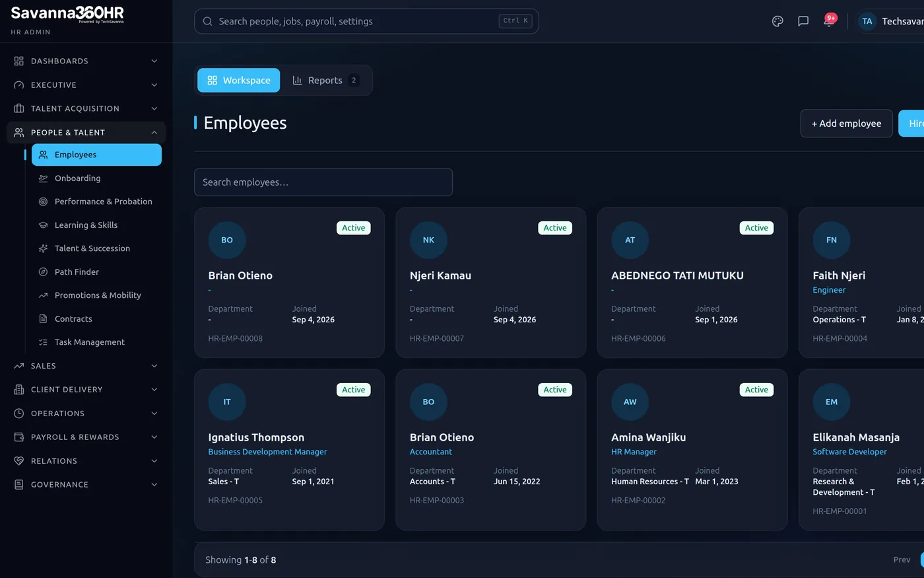Collapse the People & Talent chevron
Image resolution: width=924 pixels, height=578 pixels.
[154, 132]
